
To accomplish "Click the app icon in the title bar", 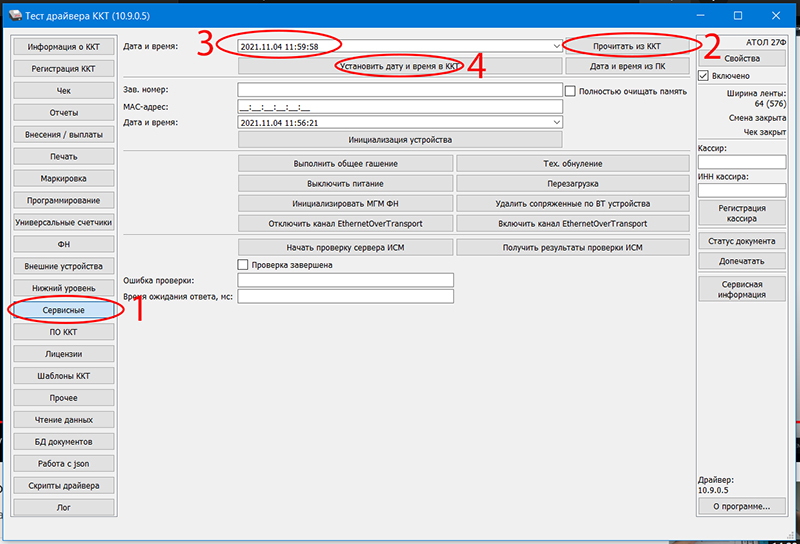I will pos(12,15).
